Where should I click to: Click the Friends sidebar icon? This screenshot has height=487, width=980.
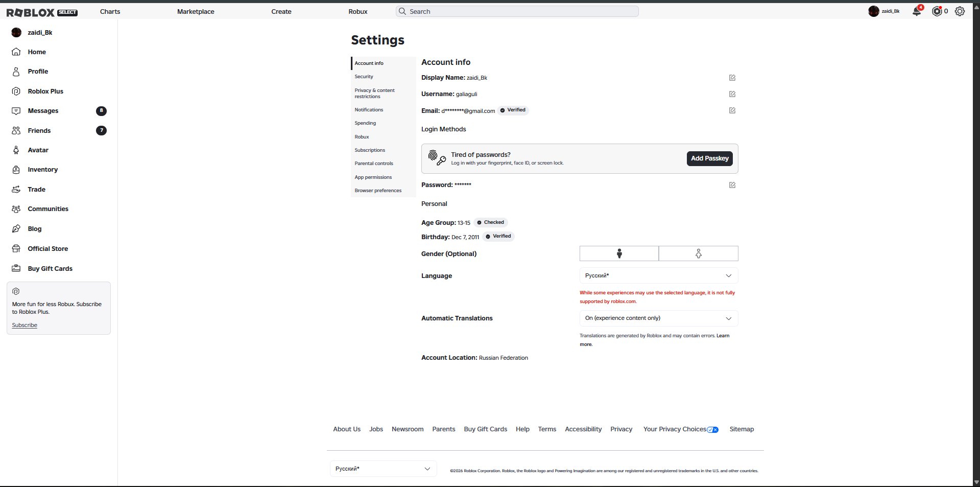[16, 130]
